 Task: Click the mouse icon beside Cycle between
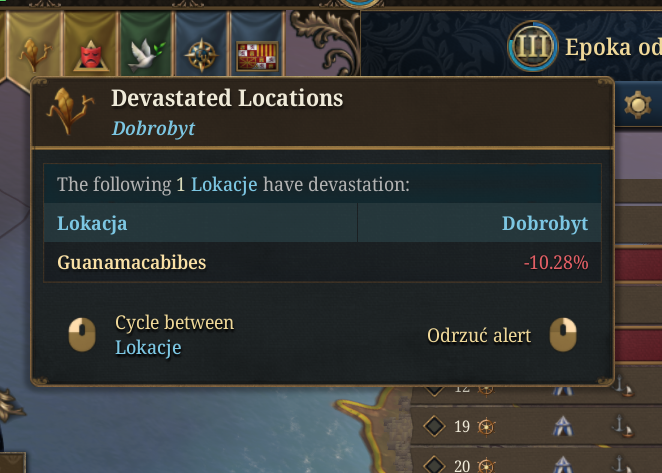tap(82, 335)
